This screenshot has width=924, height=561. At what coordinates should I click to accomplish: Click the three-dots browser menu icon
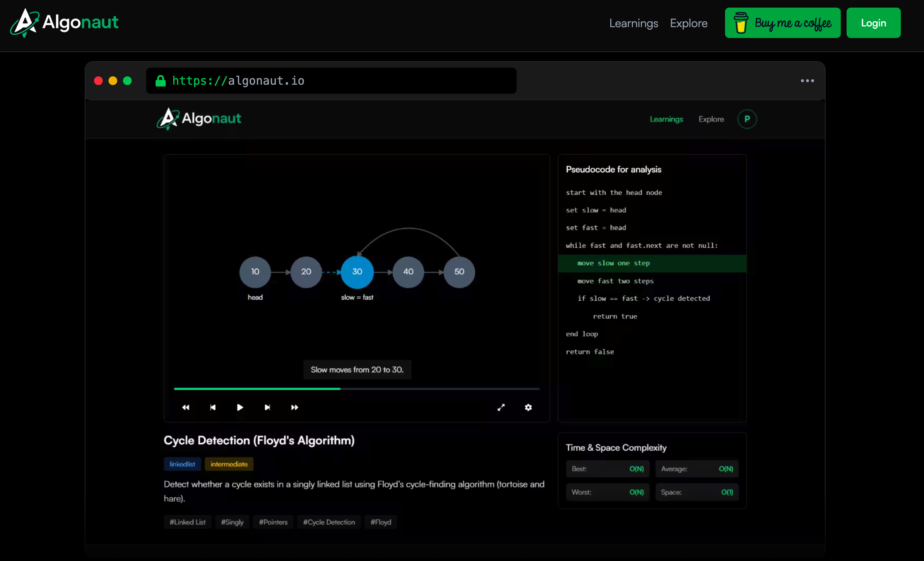pos(807,81)
